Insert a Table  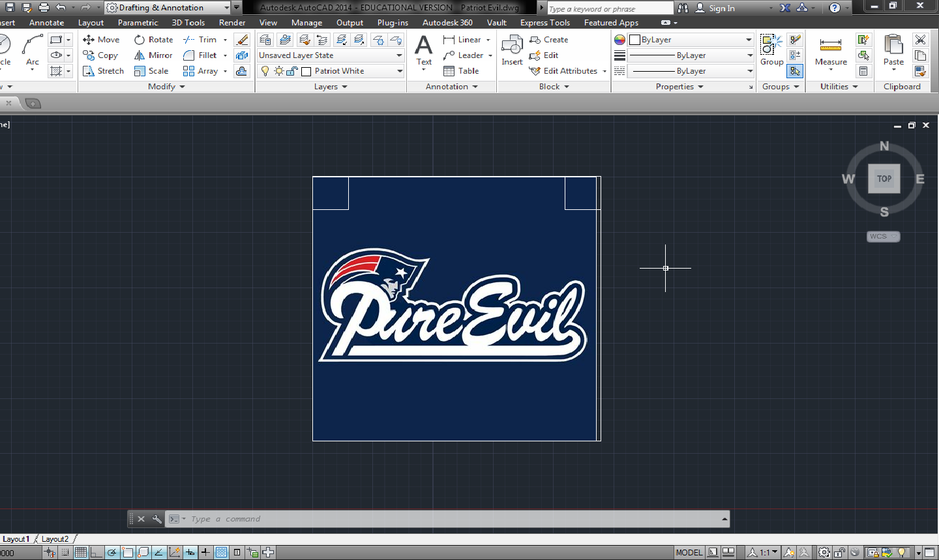pos(461,71)
